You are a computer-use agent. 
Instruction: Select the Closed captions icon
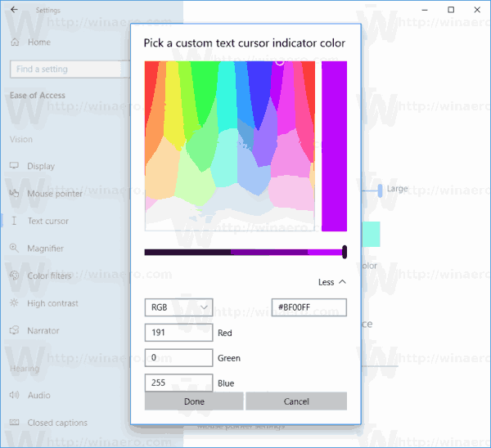[14, 423]
